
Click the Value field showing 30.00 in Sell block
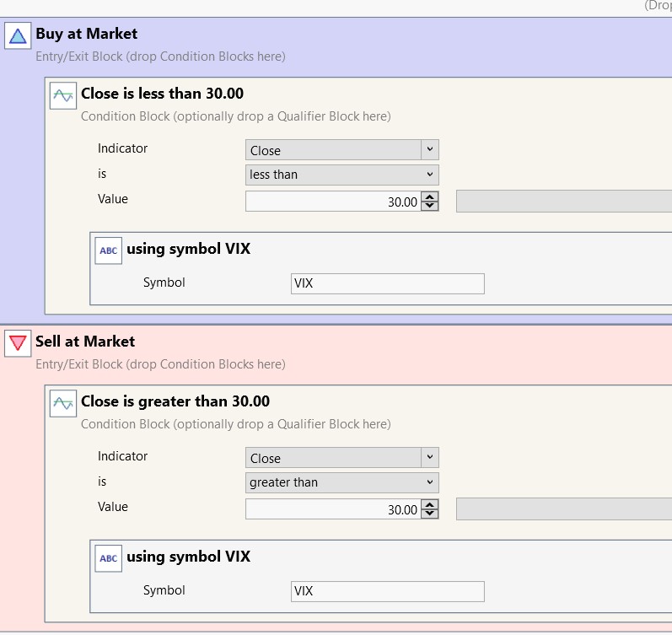point(333,509)
